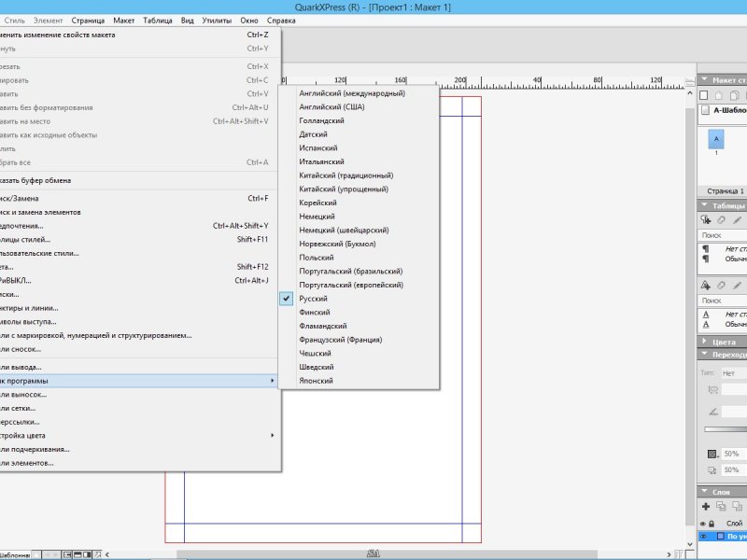Collapse the Слои panel triangle
Screen dimensions: 747x560
click(x=704, y=491)
